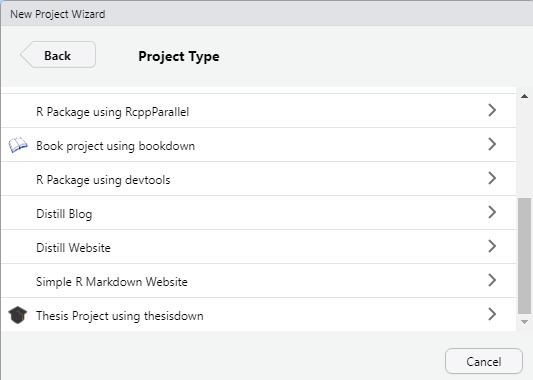Open Thesis Project using thesisdown

[x=258, y=314]
